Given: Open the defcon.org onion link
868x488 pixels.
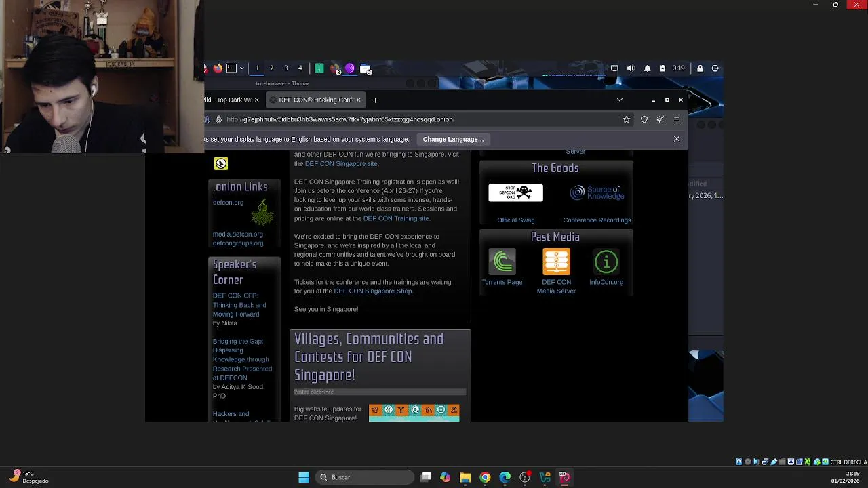Looking at the screenshot, I should (228, 203).
